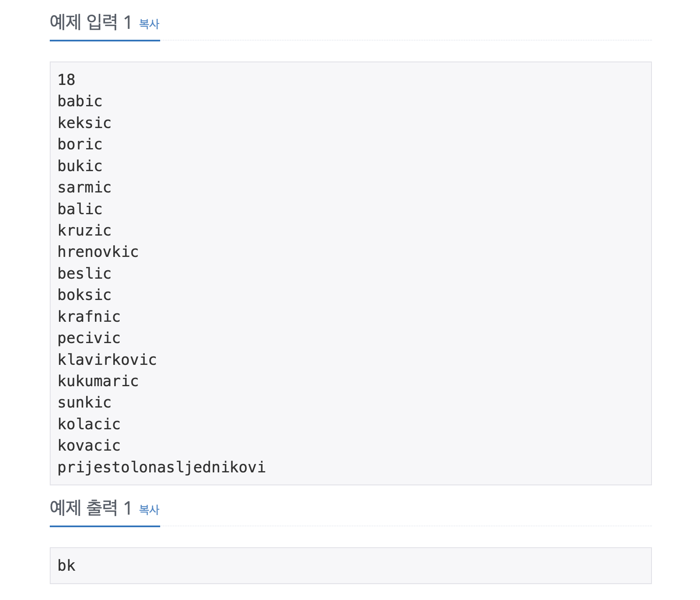Click the word sarmic in sample input
This screenshot has height=600, width=700.
(84, 187)
